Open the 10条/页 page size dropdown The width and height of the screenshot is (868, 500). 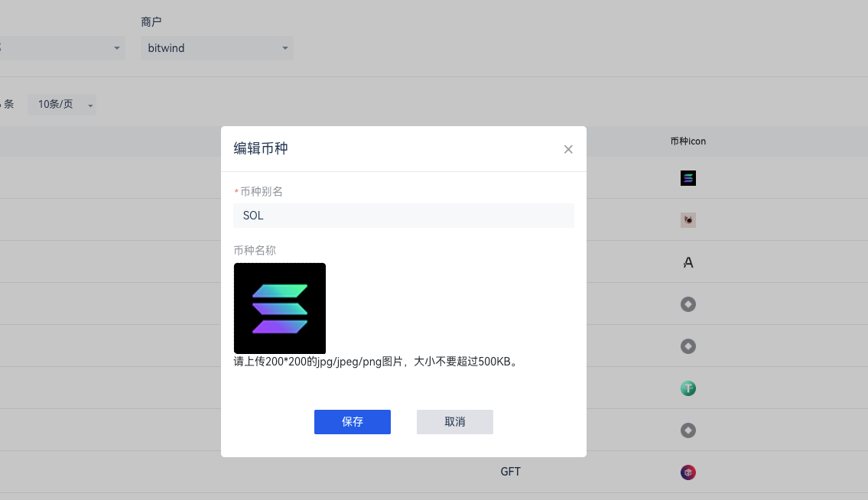[62, 104]
